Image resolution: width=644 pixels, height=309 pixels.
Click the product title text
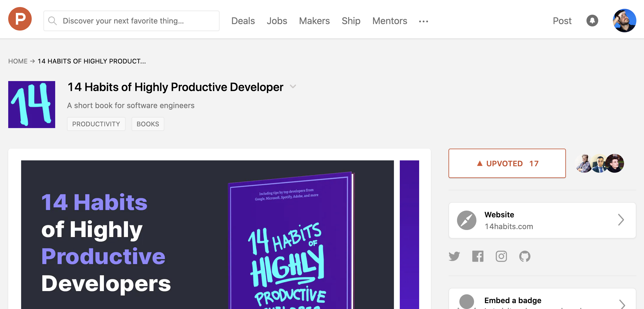(x=176, y=87)
